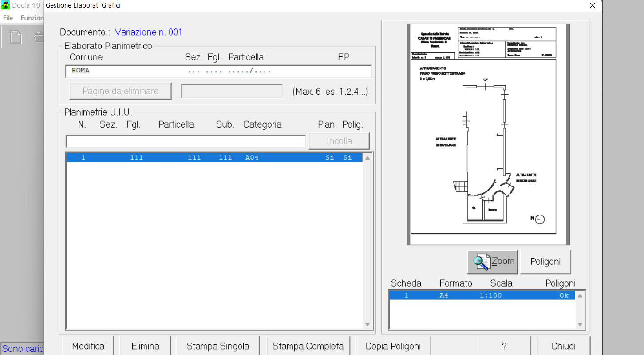
Task: Open the File menu
Action: pyautogui.click(x=8, y=18)
